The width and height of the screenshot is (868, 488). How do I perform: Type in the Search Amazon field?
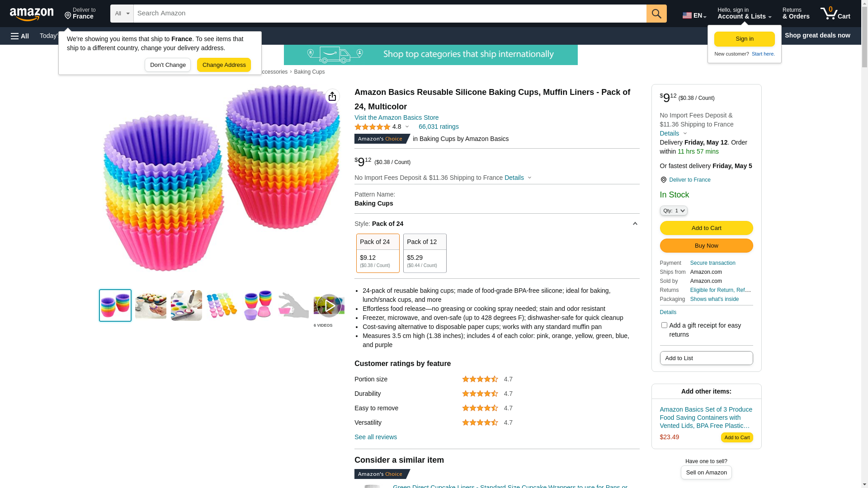390,14
